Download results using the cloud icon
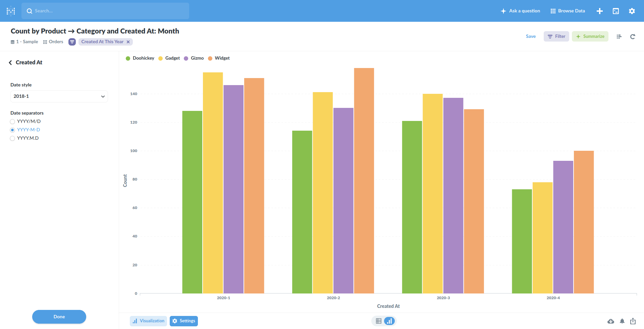The width and height of the screenshot is (644, 329). tap(611, 321)
